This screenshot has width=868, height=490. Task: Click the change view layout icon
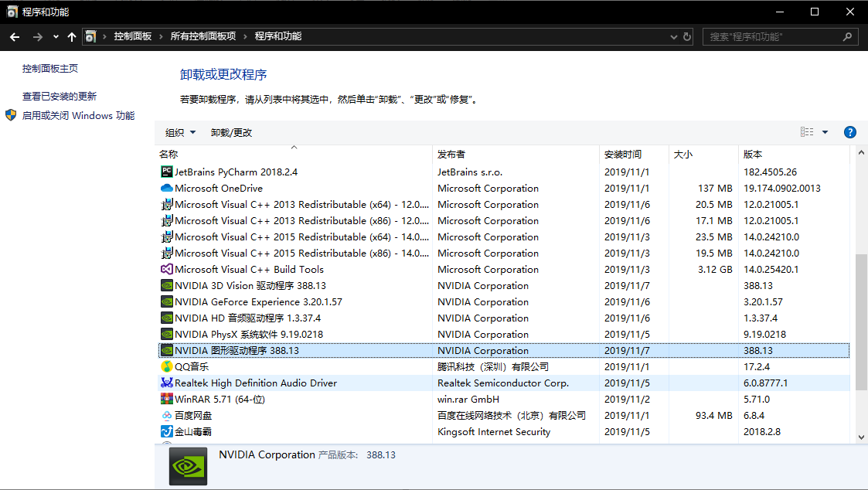(x=807, y=131)
